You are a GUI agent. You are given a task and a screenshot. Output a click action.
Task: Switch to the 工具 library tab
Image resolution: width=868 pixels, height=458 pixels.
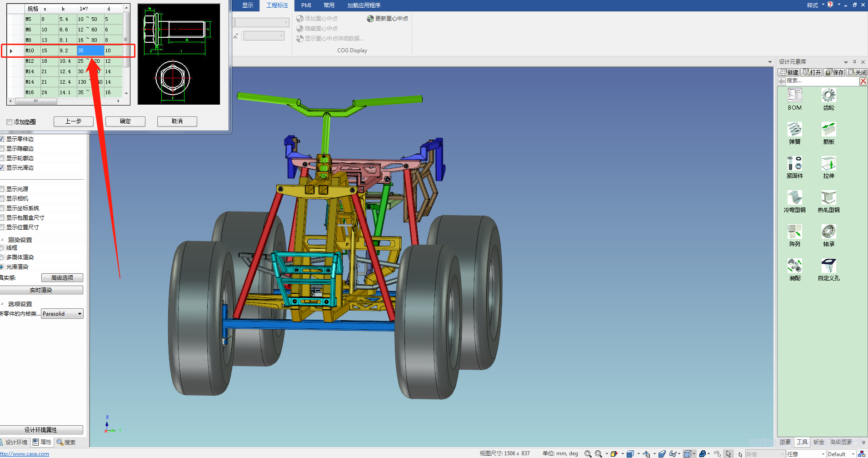coord(802,442)
